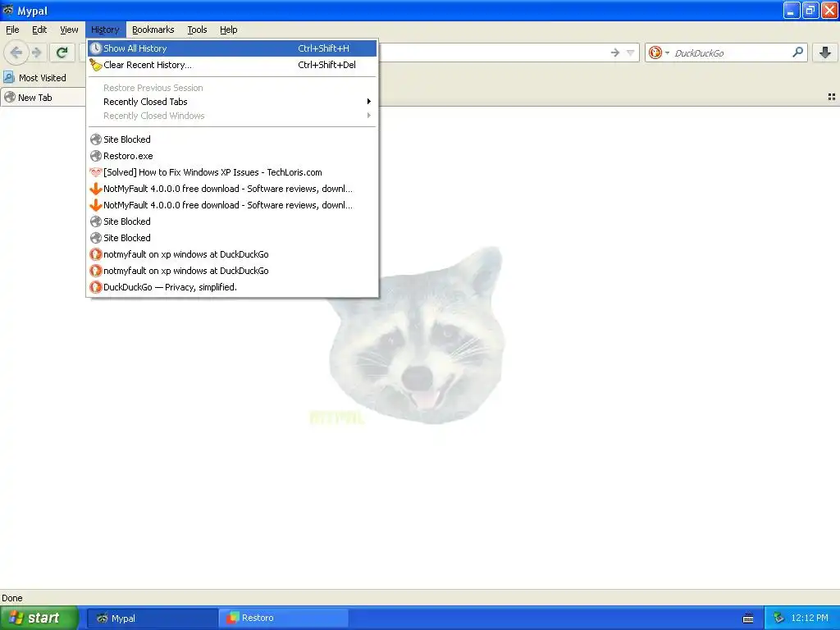This screenshot has height=630, width=840.
Task: Open the Restoro.exe history entry
Action: (x=232, y=156)
